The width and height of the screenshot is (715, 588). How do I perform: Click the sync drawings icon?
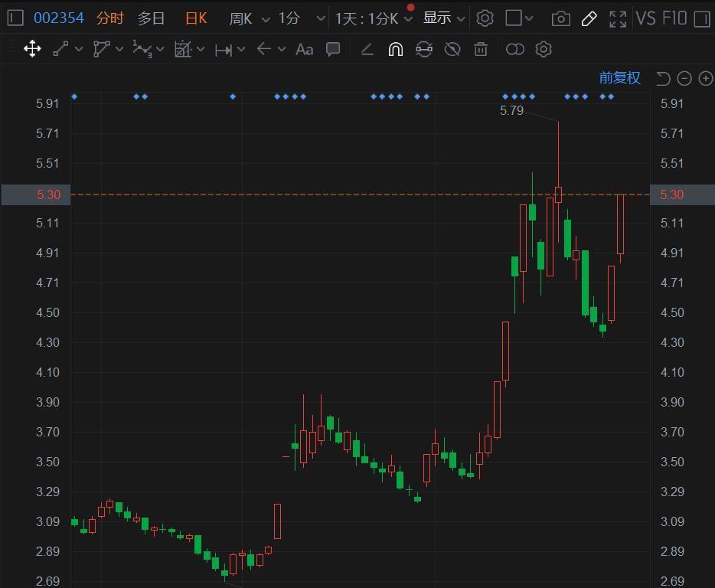424,49
